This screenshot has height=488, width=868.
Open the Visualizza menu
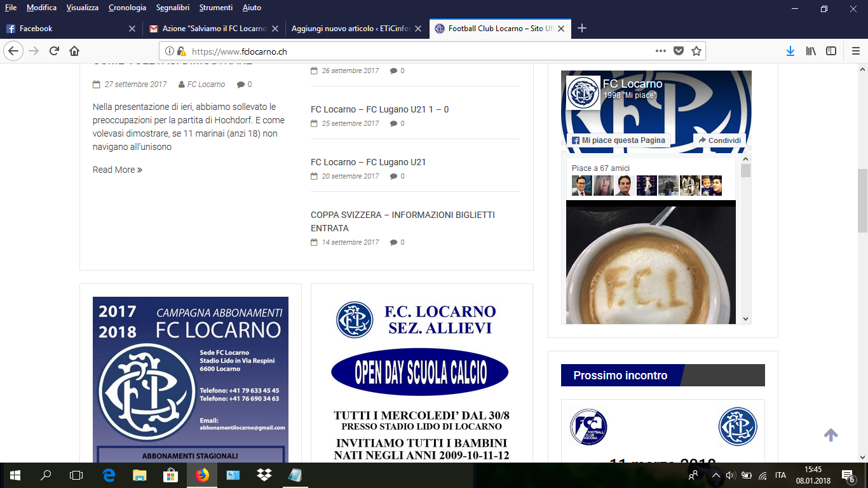tap(82, 8)
